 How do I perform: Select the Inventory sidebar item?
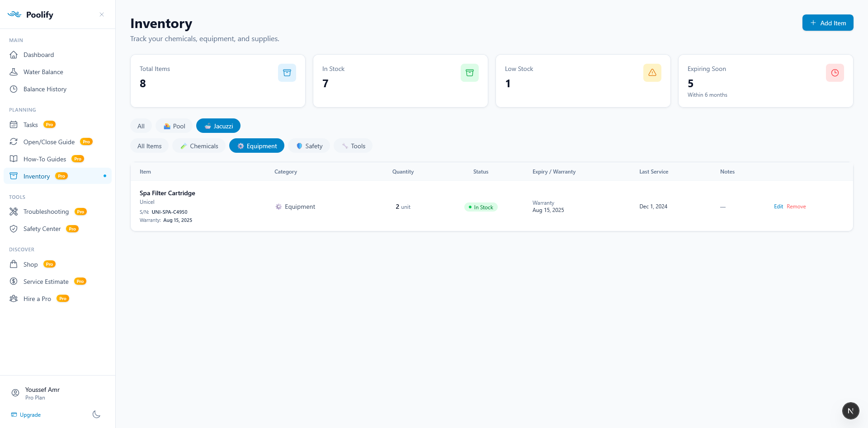click(57, 176)
